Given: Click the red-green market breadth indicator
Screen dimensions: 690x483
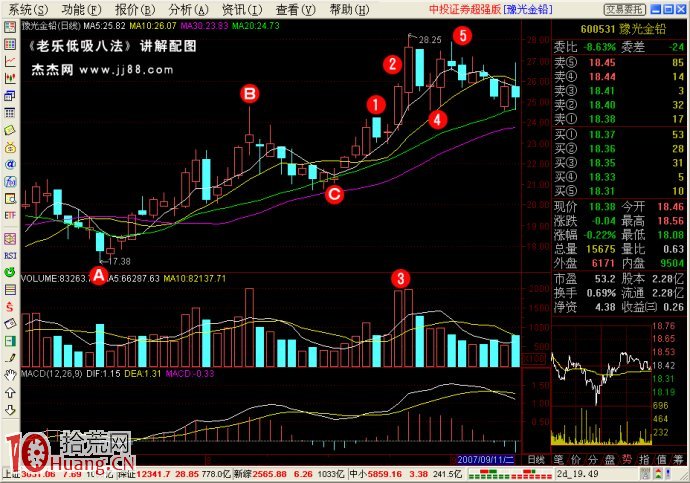Looking at the screenshot, I should pos(510,474).
